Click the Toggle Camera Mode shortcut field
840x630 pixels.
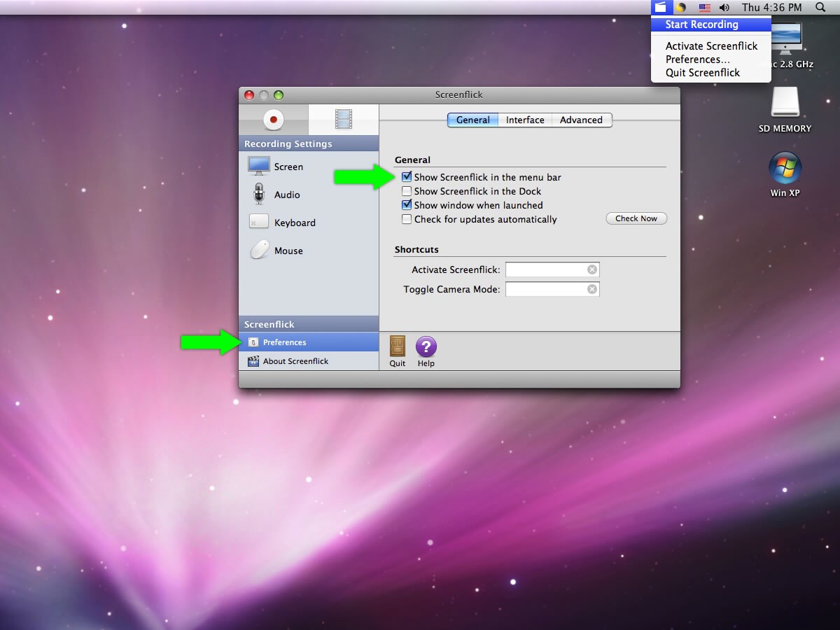(x=552, y=289)
